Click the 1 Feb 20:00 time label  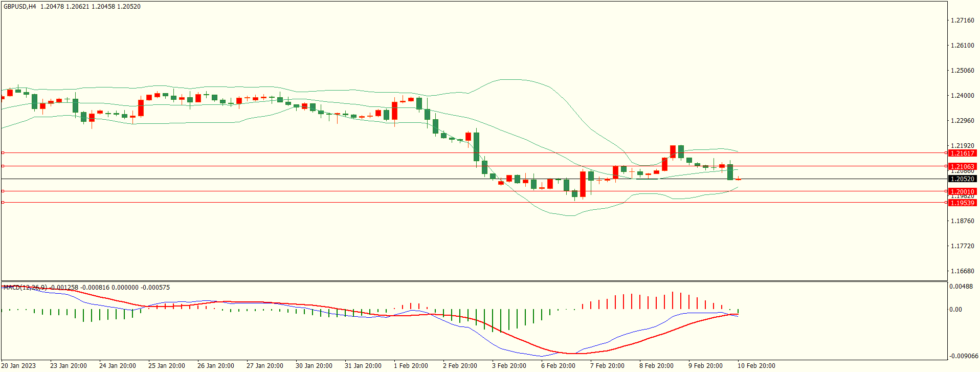pos(411,365)
